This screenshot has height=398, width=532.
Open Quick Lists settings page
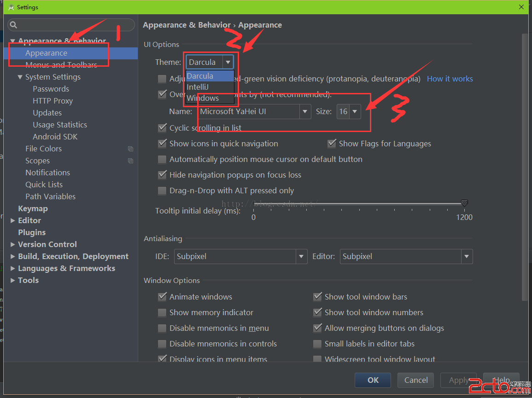[44, 185]
